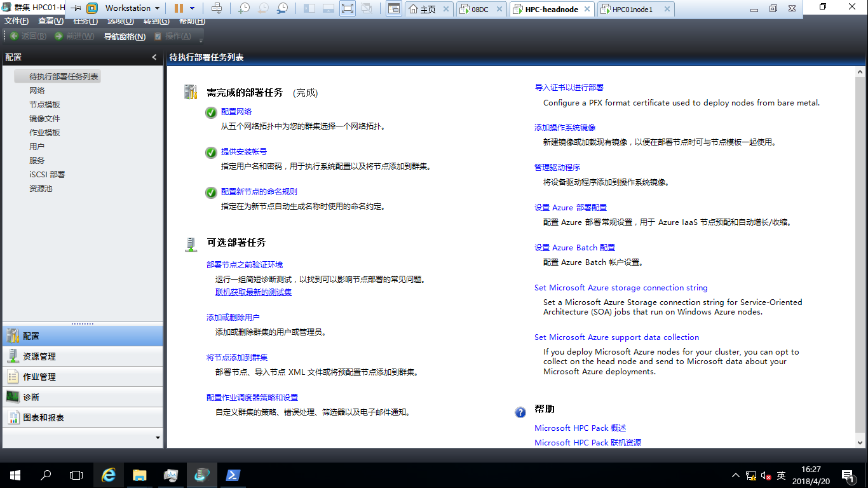Open the 添加操作系统镜像 link
The height and width of the screenshot is (488, 868).
[x=565, y=128]
